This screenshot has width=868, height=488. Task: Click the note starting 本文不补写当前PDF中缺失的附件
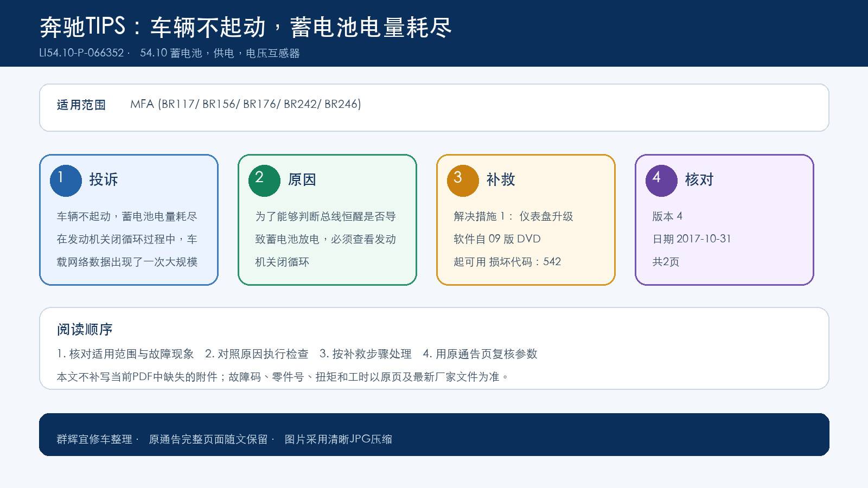tap(283, 377)
